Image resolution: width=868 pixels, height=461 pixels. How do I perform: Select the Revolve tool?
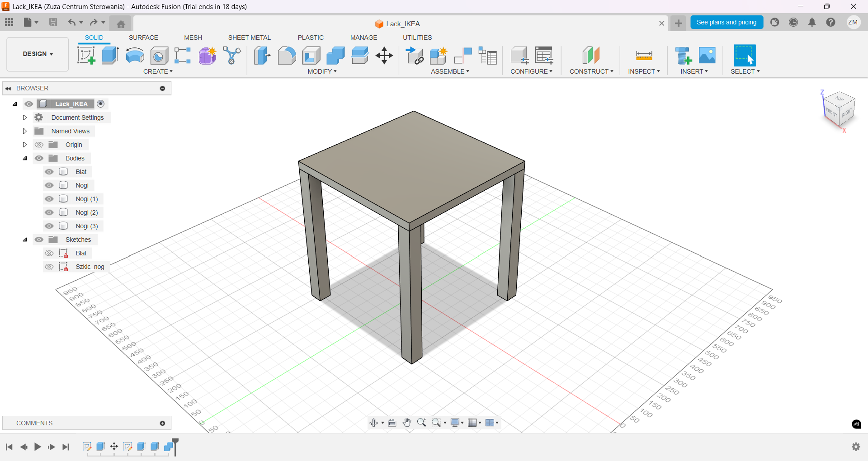coord(135,56)
